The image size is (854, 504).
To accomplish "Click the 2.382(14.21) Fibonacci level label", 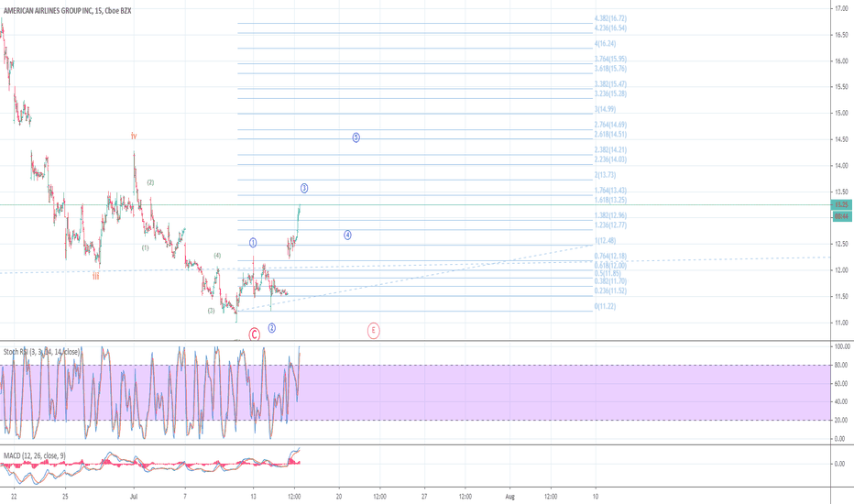I will [610, 150].
